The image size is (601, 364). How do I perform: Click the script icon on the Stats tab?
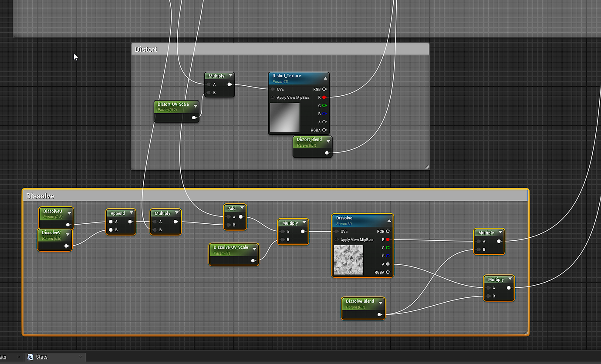pyautogui.click(x=30, y=357)
